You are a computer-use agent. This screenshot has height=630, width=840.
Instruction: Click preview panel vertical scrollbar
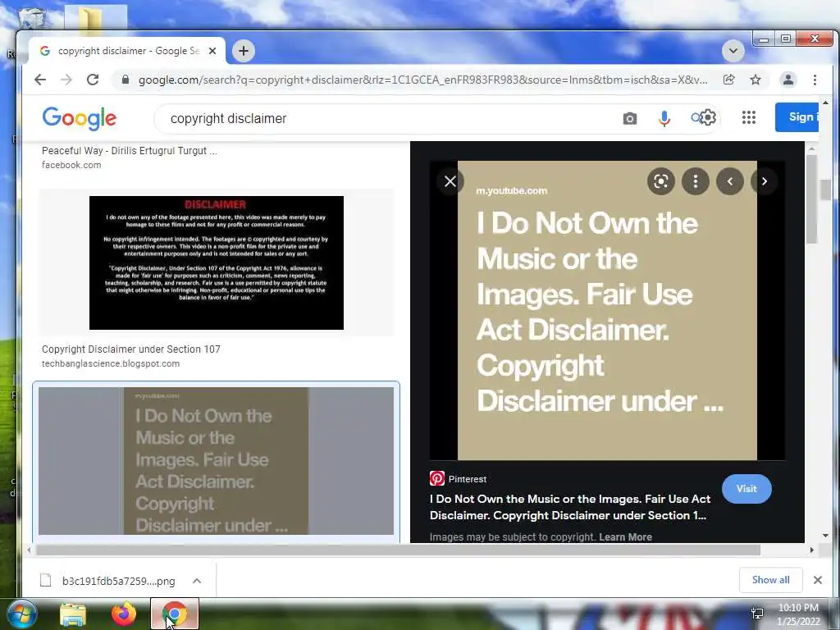pyautogui.click(x=811, y=199)
